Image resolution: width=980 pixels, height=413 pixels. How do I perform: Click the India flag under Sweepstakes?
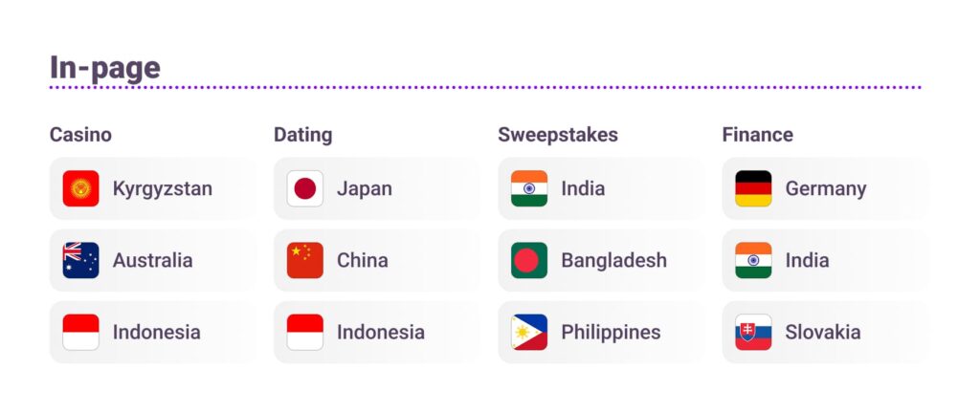pyautogui.click(x=529, y=188)
